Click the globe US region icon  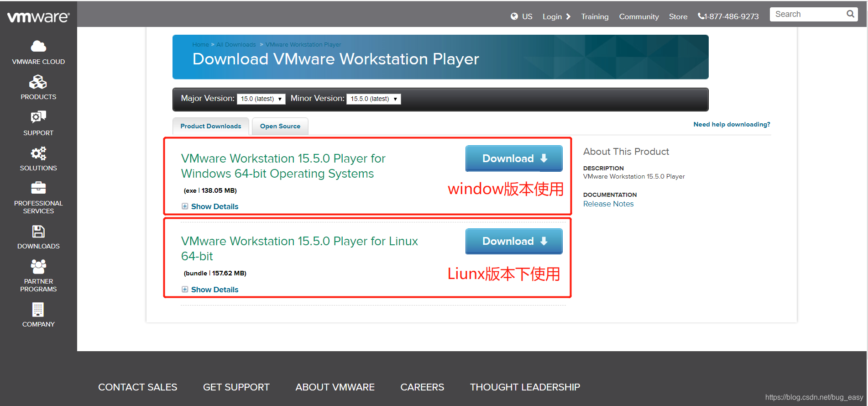[x=514, y=16]
